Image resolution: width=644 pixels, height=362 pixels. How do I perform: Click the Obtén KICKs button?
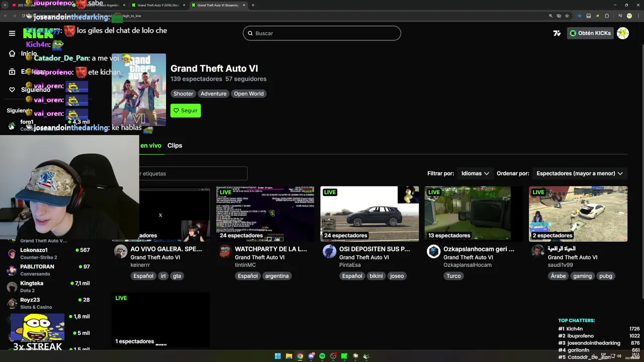(590, 33)
